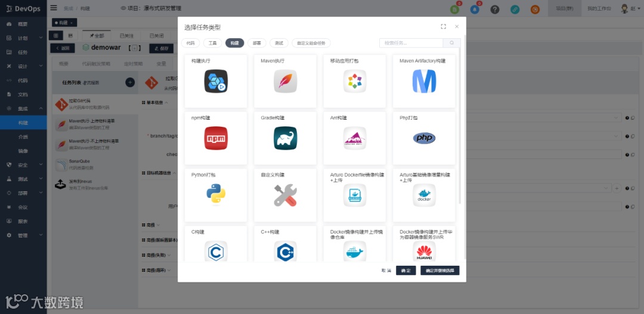Add a task with the plus icon

(x=130, y=82)
